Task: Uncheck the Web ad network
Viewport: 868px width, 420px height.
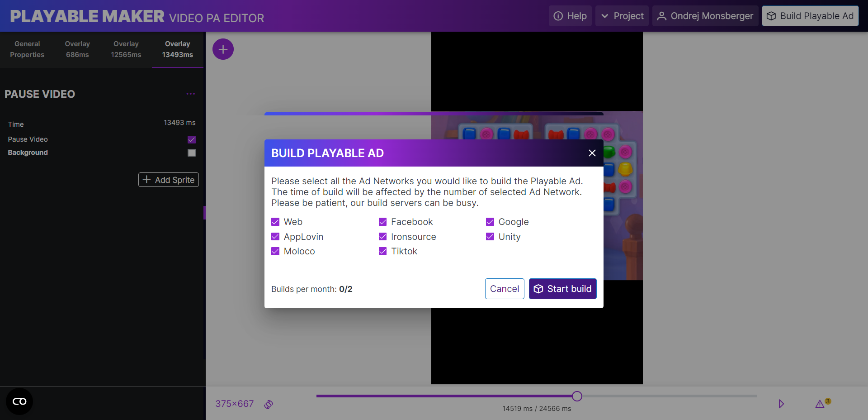Action: pyautogui.click(x=275, y=222)
